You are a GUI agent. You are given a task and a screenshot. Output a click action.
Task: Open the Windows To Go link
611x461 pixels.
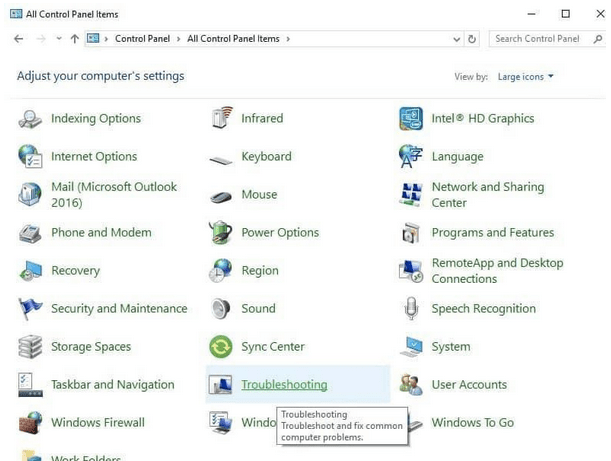point(473,422)
